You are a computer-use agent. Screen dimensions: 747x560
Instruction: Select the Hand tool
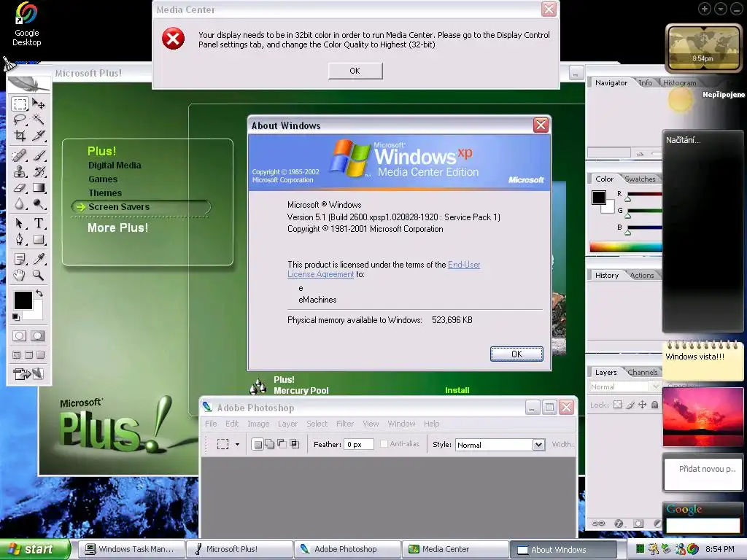click(x=20, y=275)
